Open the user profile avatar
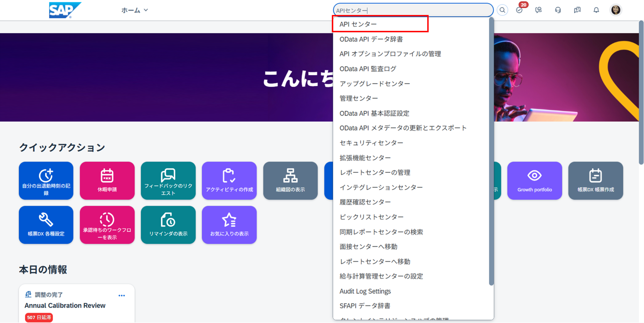Image resolution: width=644 pixels, height=323 pixels. [615, 10]
